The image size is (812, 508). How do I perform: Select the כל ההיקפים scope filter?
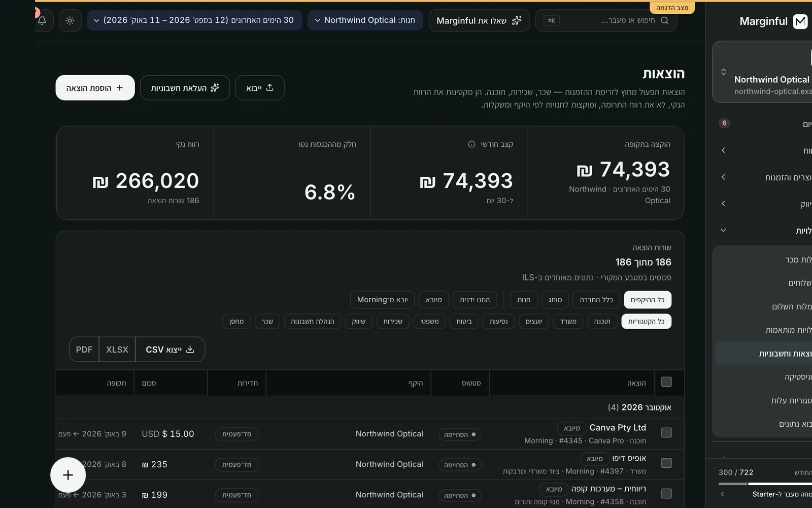(x=648, y=300)
